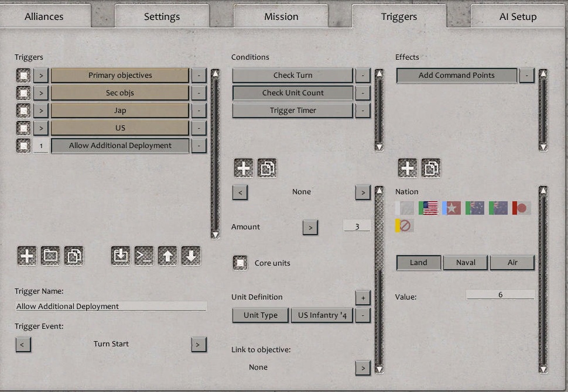Image resolution: width=568 pixels, height=392 pixels.
Task: Add a Unit Definition with the plus button
Action: (363, 298)
